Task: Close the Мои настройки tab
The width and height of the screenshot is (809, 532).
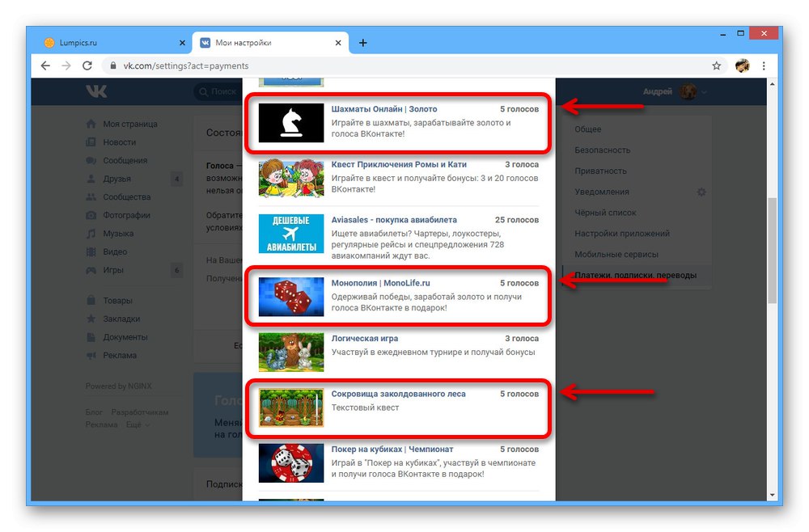Action: [338, 43]
